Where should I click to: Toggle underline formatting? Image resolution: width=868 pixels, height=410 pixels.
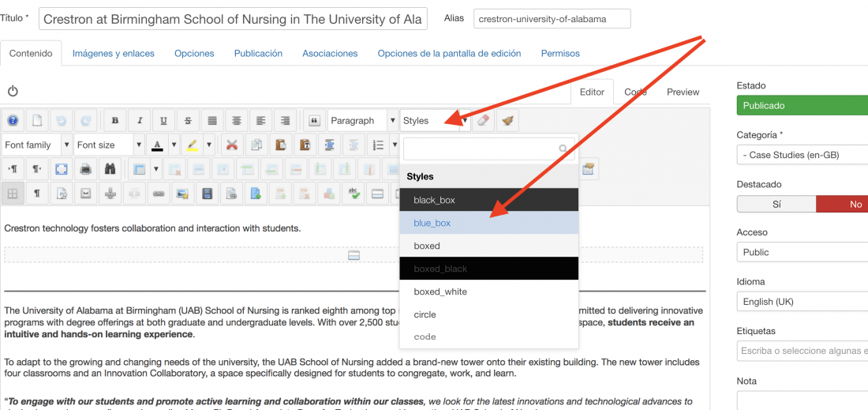click(x=164, y=120)
